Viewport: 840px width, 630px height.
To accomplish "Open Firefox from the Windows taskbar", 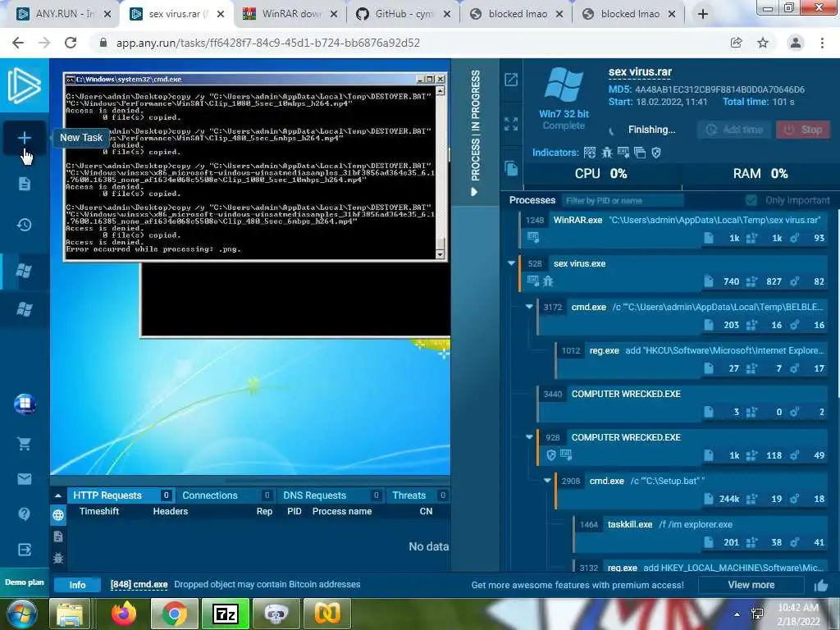I will pyautogui.click(x=124, y=614).
